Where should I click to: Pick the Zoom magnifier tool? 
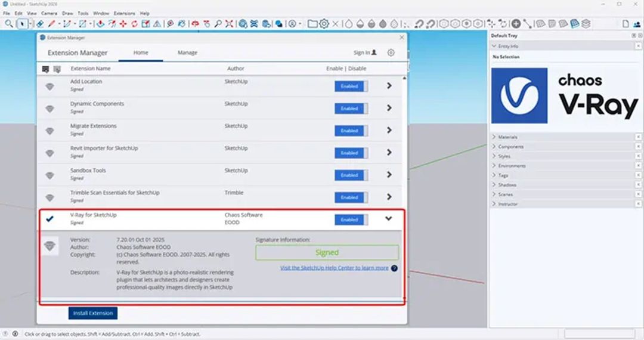pos(218,24)
